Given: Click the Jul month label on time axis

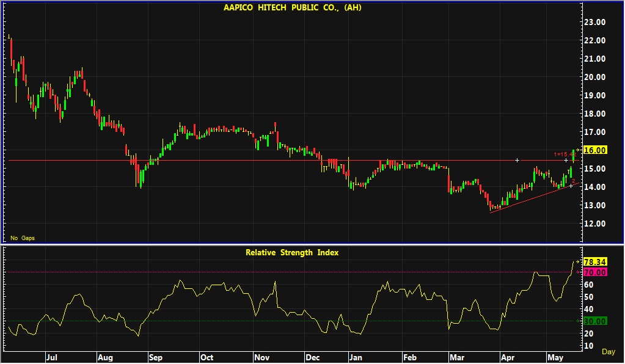Looking at the screenshot, I should pos(51,357).
